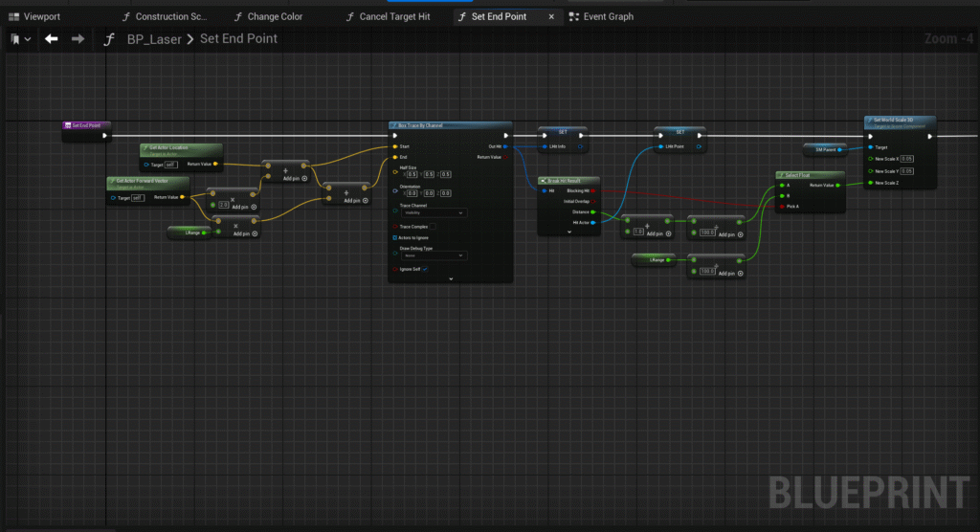Click the Set End Point entry node header
980x532 pixels.
(x=86, y=125)
